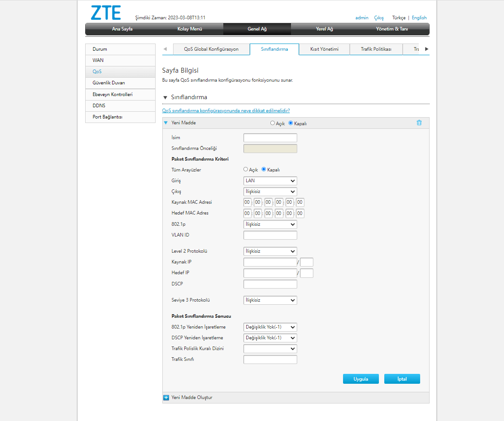Click the delete (trash) icon on Yeni Madde
This screenshot has height=421, width=504.
(x=419, y=123)
